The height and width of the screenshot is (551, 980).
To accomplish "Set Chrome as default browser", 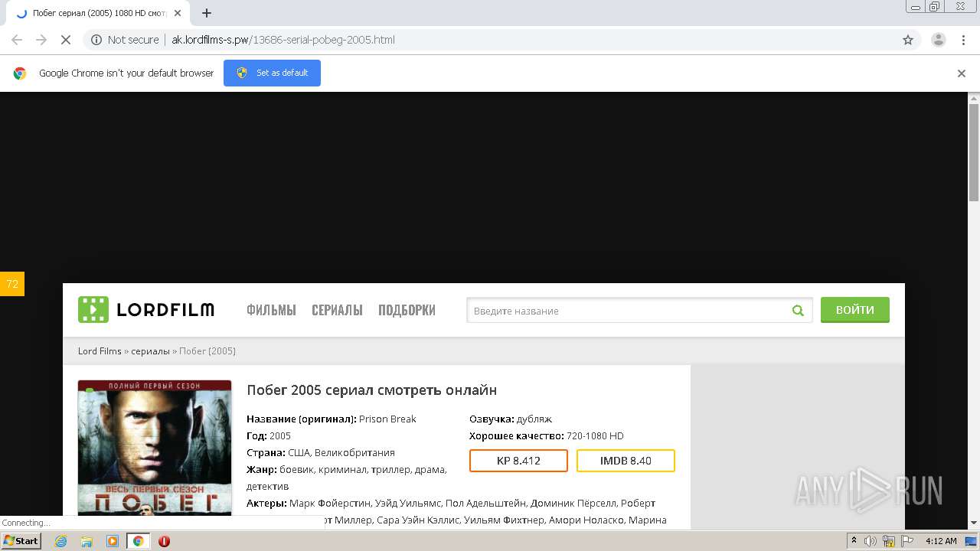I will [x=272, y=73].
